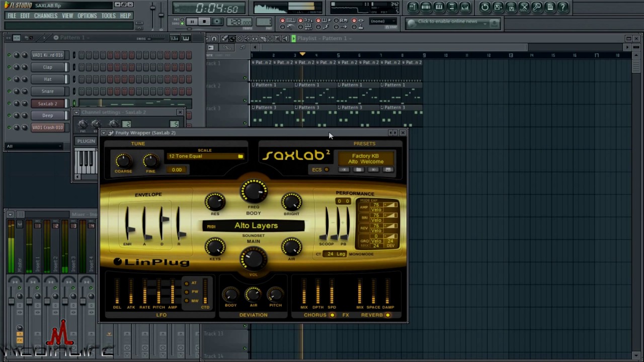The width and height of the screenshot is (644, 362).
Task: Click the SaxLab scale folder icon
Action: (x=240, y=156)
